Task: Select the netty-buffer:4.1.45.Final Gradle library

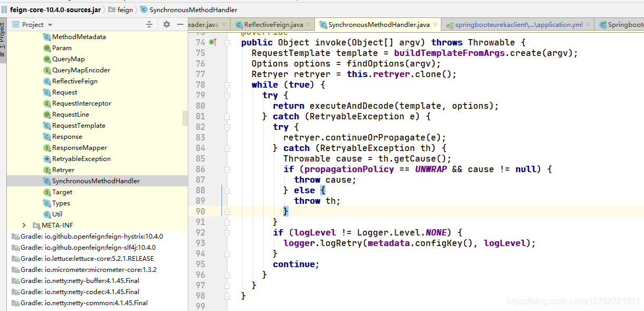Action: 80,281
